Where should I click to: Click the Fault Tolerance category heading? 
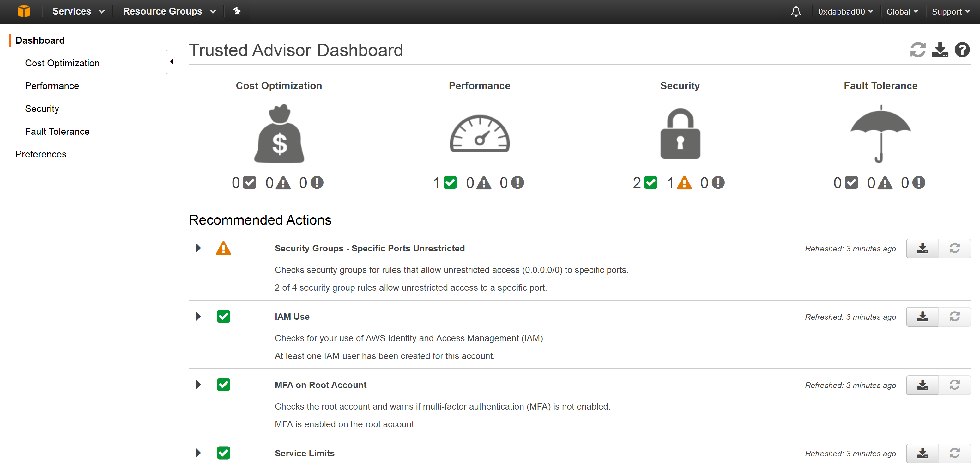pos(881,86)
